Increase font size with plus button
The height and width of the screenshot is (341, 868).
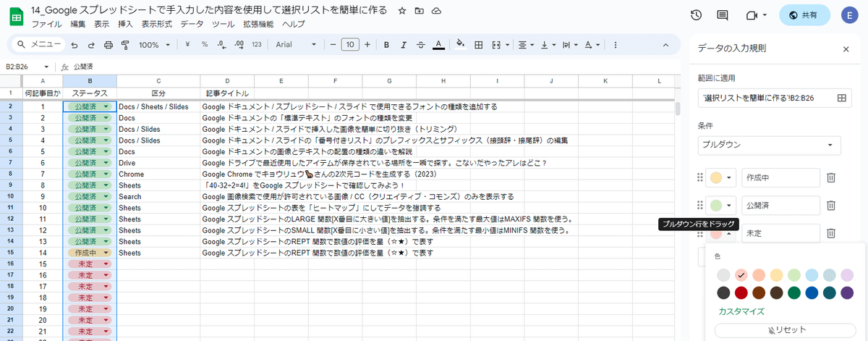tap(367, 45)
